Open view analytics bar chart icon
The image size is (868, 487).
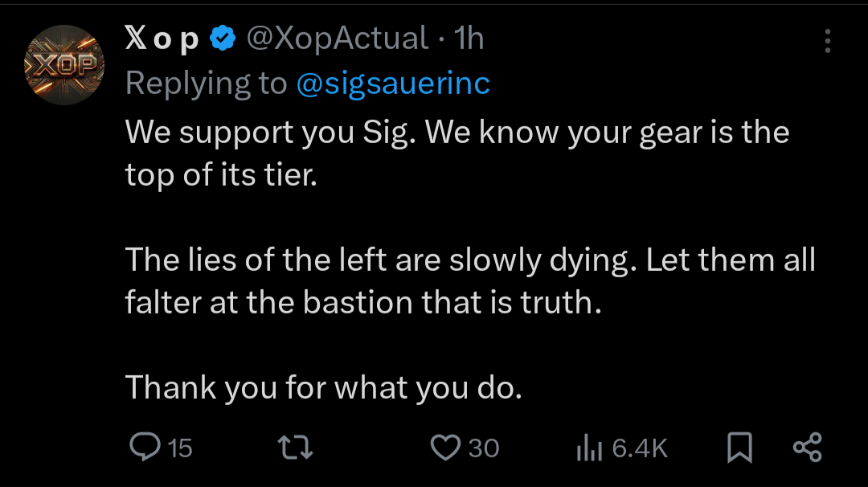pyautogui.click(x=588, y=448)
